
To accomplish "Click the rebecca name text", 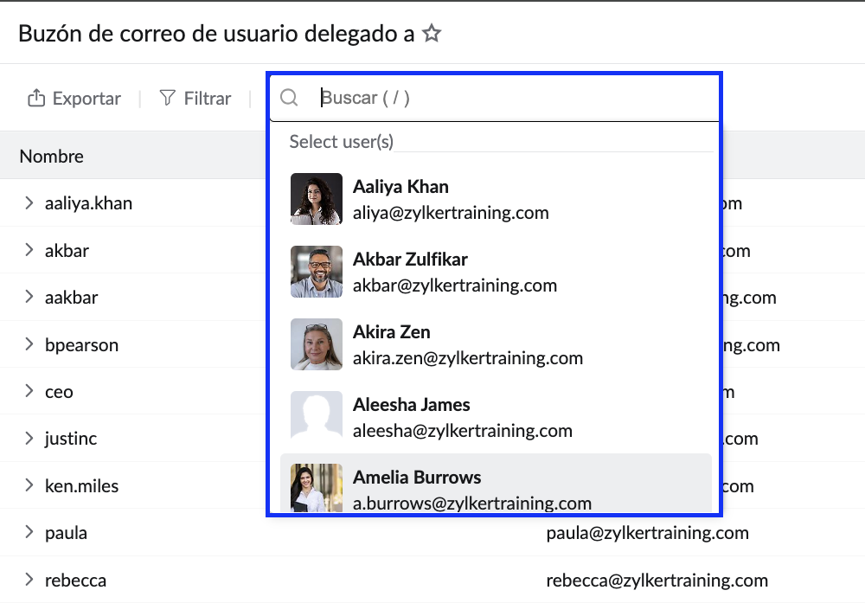I will tap(75, 581).
